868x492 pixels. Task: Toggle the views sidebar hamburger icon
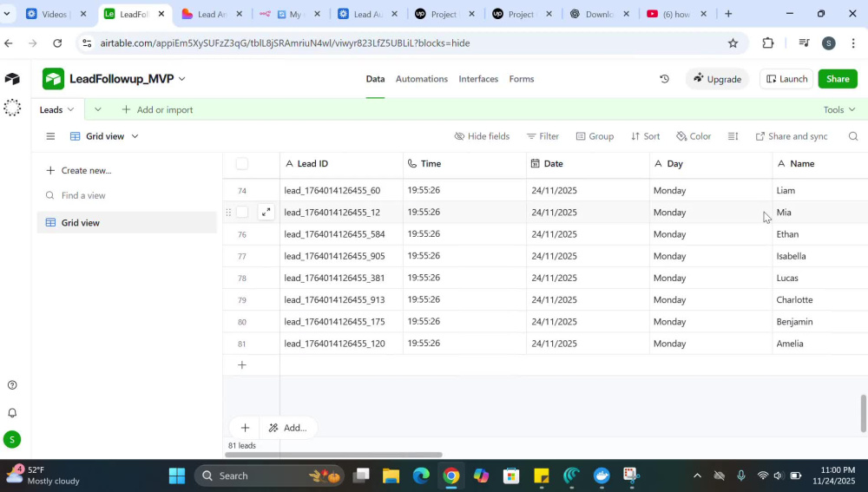pyautogui.click(x=50, y=136)
